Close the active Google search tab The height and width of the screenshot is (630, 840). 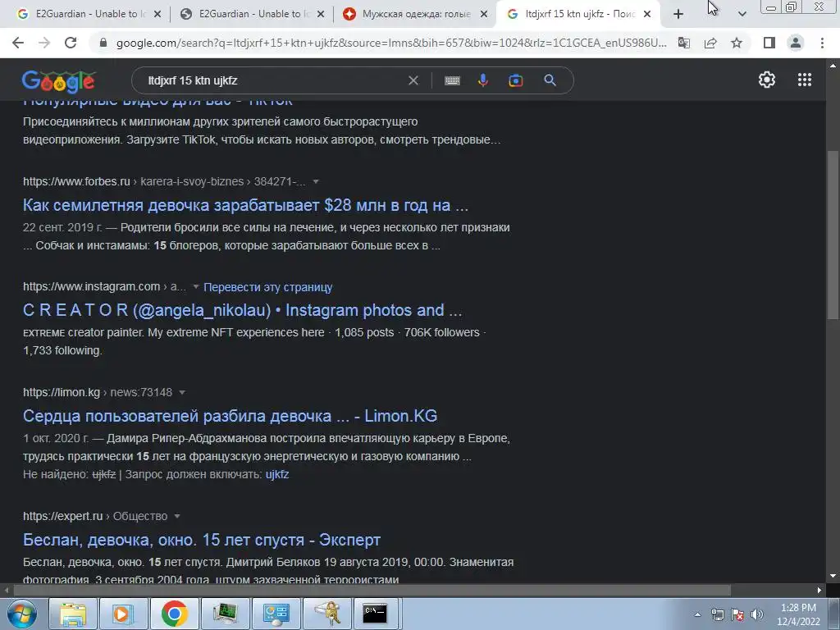click(x=647, y=14)
